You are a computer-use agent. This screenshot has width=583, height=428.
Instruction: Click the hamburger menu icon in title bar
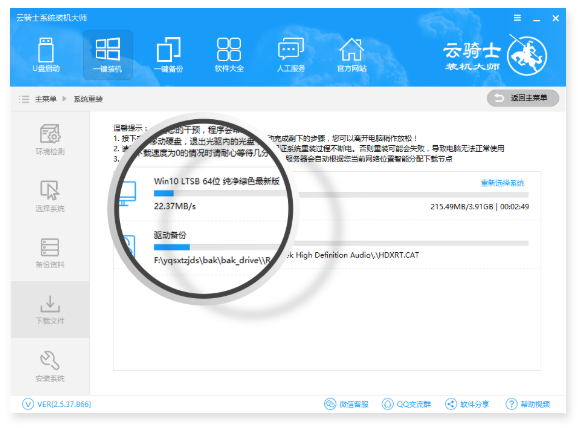(517, 18)
